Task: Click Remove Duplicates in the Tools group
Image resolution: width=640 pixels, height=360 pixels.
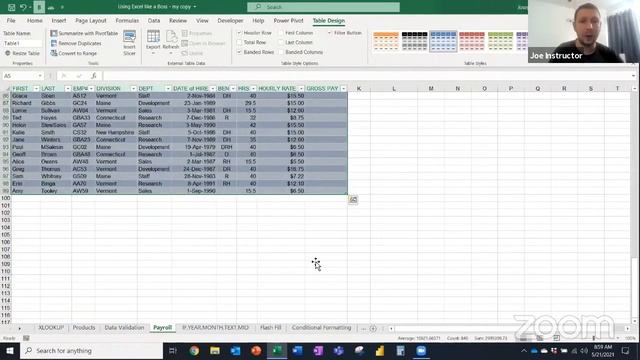Action: click(76, 43)
